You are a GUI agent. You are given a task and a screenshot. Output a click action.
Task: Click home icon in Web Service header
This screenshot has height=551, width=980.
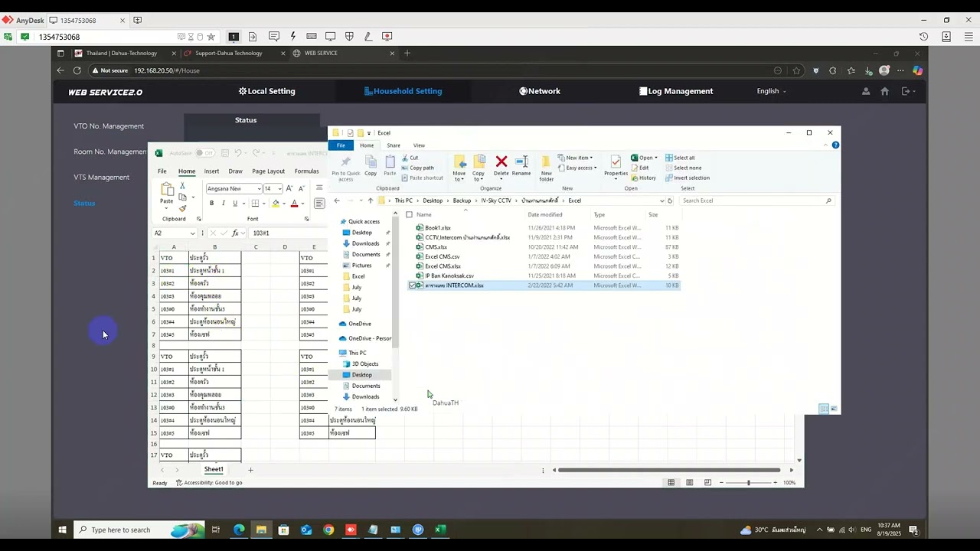tap(884, 91)
